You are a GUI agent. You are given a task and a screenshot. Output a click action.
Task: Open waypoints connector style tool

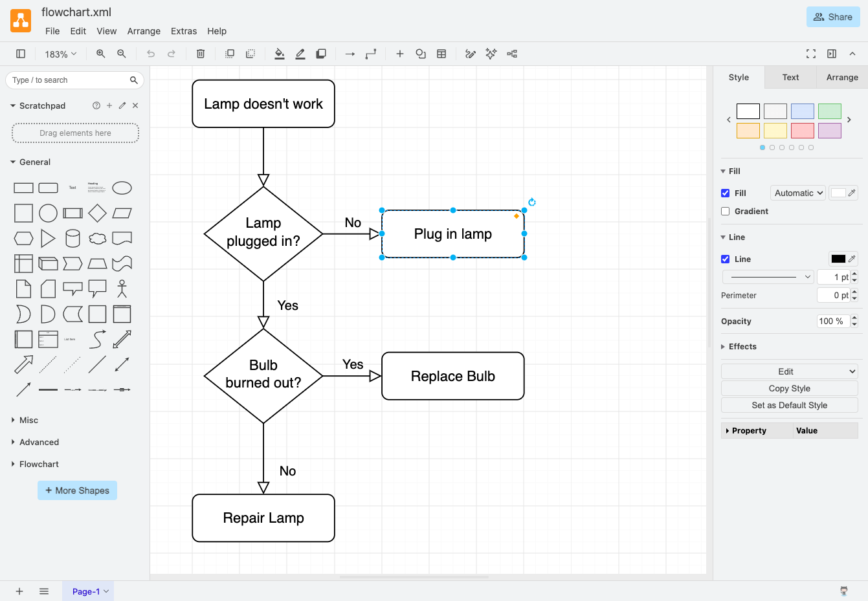click(371, 54)
